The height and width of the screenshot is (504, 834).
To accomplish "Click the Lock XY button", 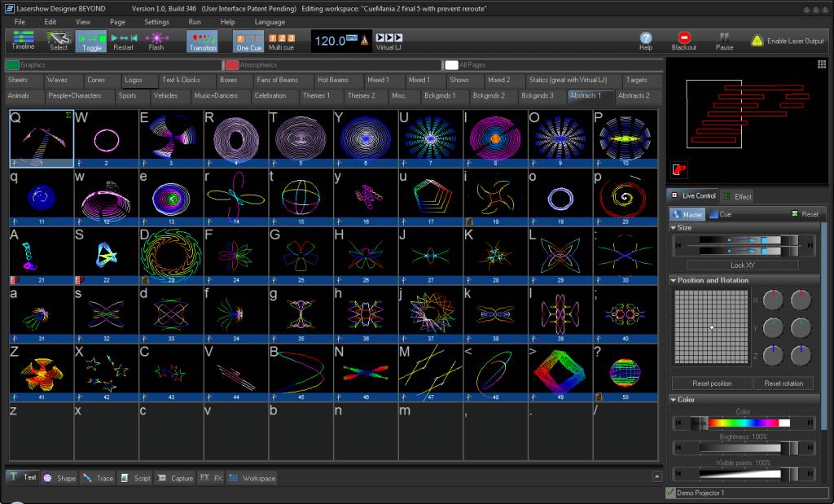I will pos(743,265).
